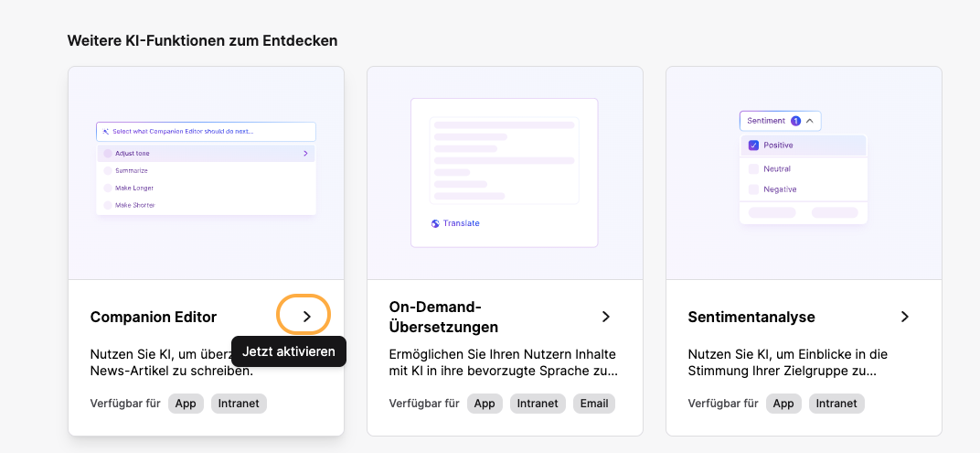Image resolution: width=980 pixels, height=453 pixels.
Task: Click the Jetzt aktivieren tooltip
Action: click(288, 351)
